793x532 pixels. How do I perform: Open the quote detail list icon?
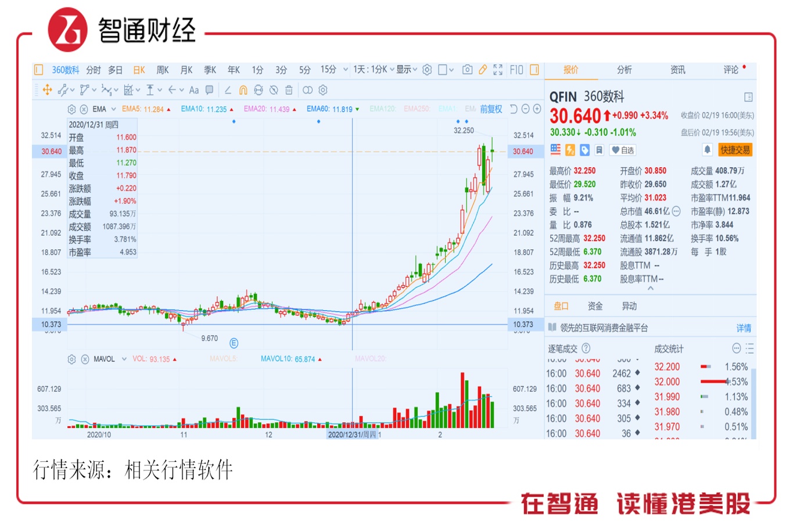click(x=748, y=97)
